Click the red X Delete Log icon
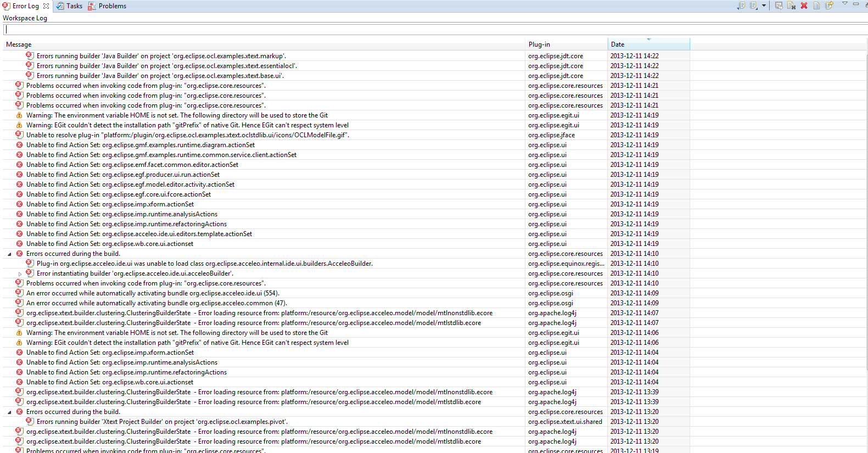868x453 pixels. coord(804,5)
